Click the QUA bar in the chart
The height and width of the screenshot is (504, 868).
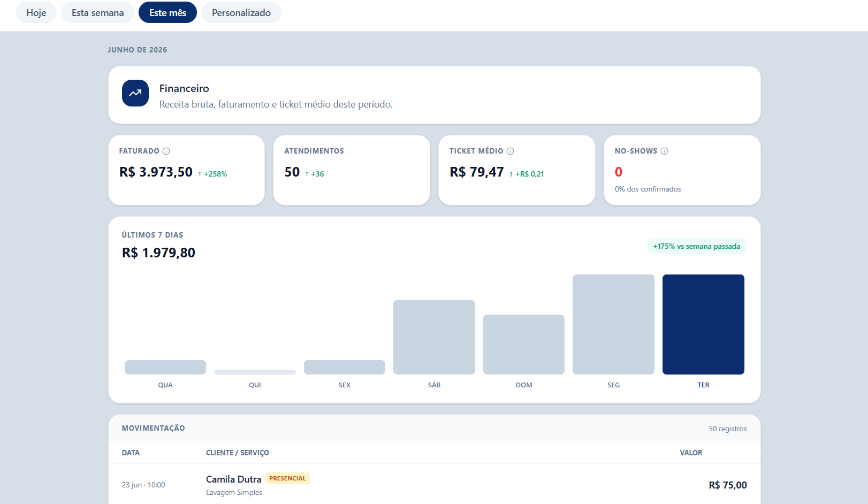point(165,367)
